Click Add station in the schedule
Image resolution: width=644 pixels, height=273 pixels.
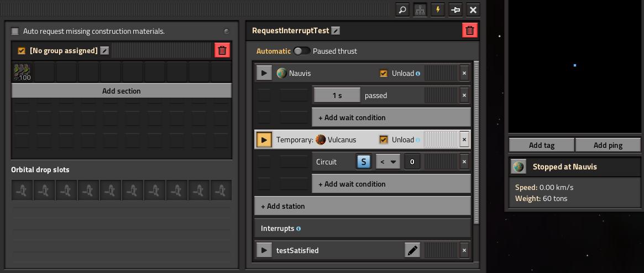[x=363, y=206]
